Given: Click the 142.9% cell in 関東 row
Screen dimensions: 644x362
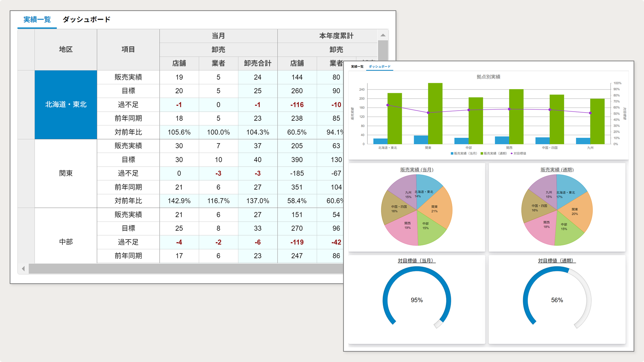Looking at the screenshot, I should tap(179, 201).
